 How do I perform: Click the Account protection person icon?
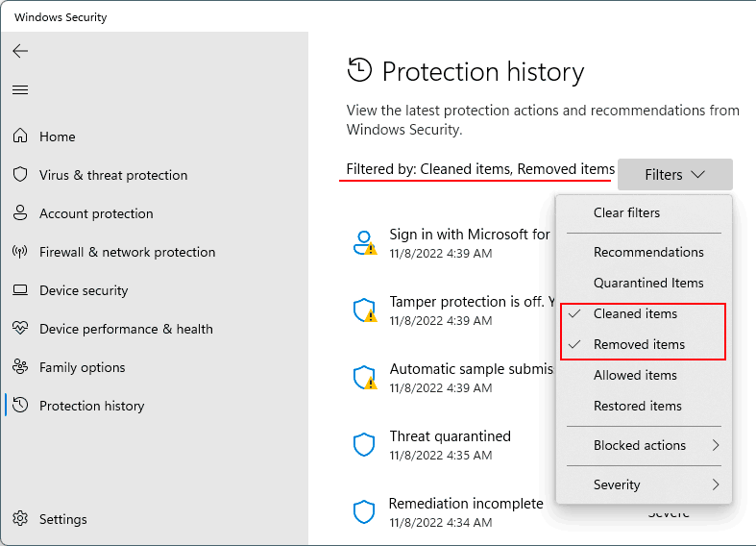point(20,212)
